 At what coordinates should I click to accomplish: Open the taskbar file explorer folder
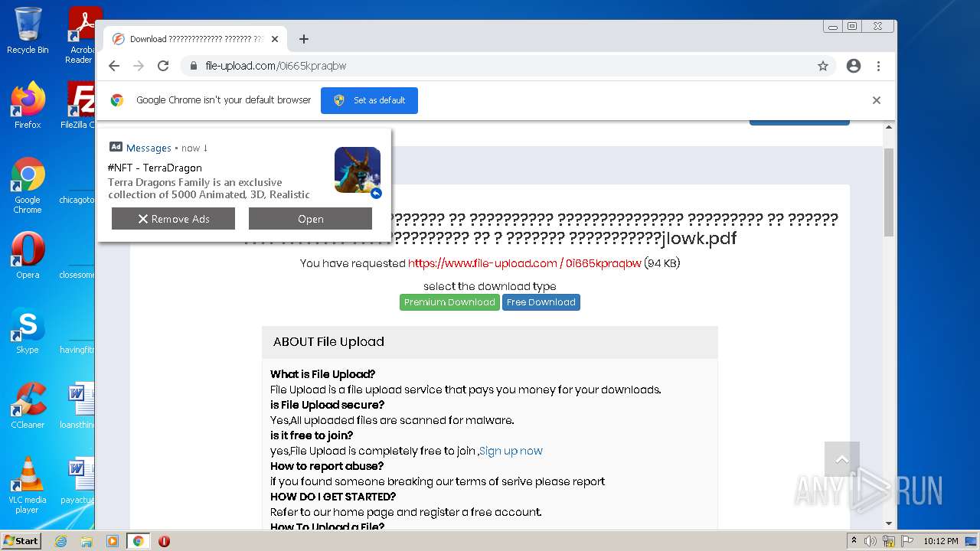[x=87, y=541]
